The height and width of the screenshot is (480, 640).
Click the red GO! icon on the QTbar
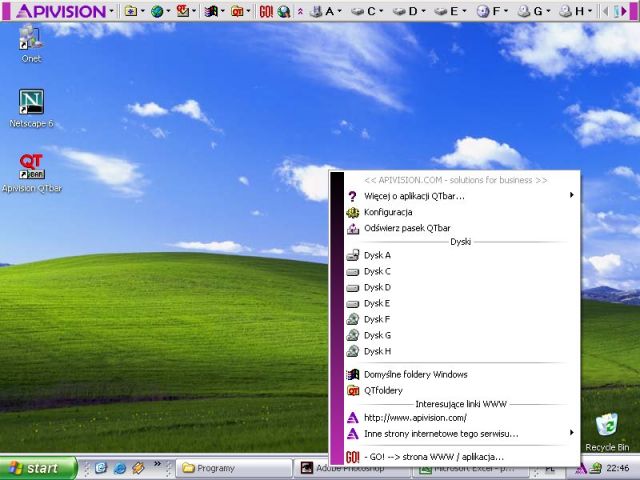[x=266, y=11]
